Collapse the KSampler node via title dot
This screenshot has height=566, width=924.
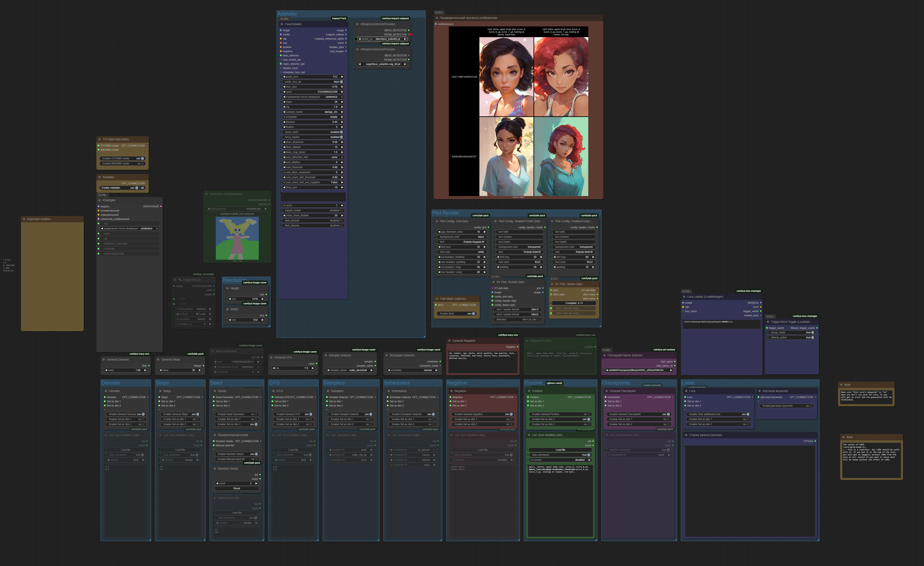coord(99,200)
